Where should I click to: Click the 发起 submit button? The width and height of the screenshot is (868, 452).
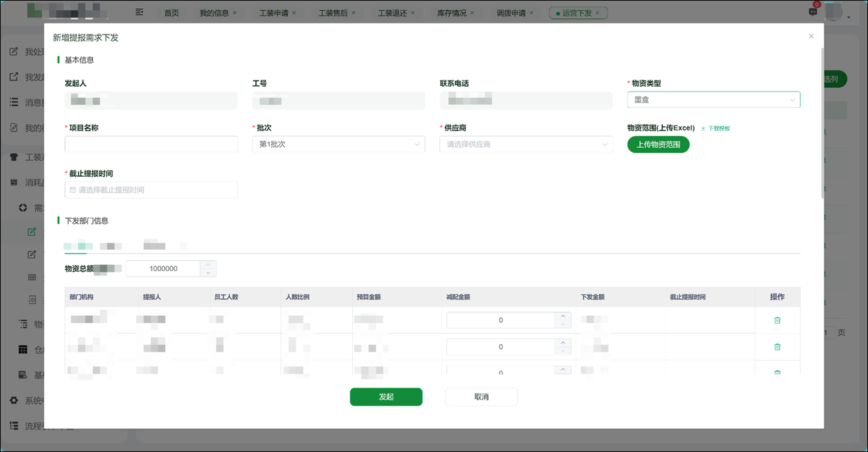pos(386,397)
